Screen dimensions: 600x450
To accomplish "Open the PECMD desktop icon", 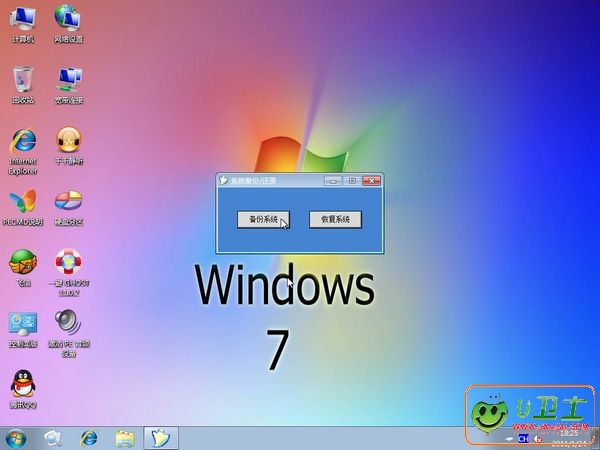I will pos(22,201).
